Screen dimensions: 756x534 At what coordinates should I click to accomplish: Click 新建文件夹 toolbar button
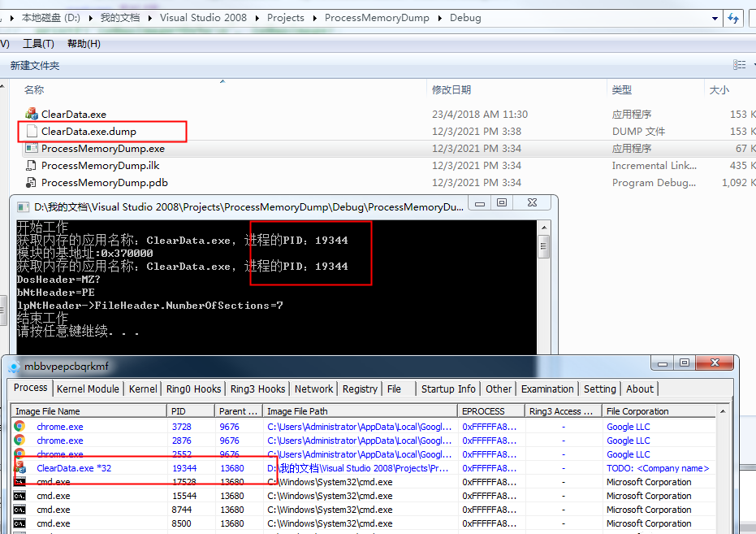click(x=35, y=66)
